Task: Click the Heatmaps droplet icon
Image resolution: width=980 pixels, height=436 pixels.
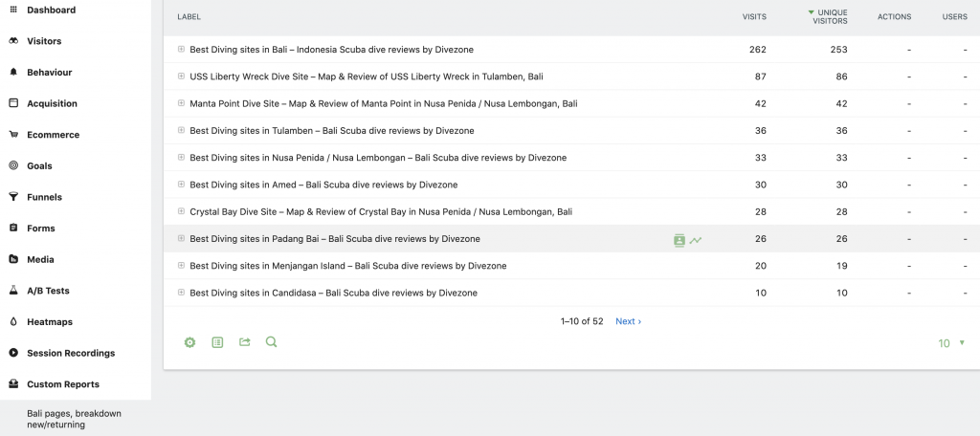Action: [x=13, y=321]
